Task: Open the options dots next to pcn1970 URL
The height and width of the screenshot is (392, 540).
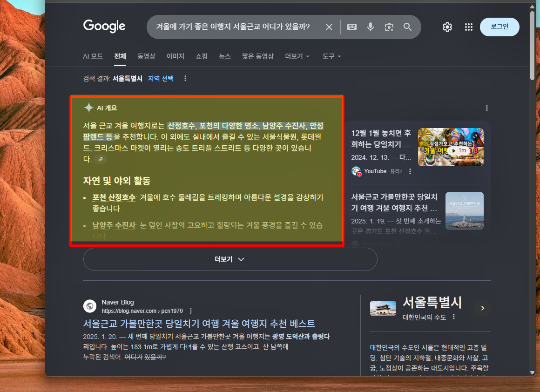Action: (191, 311)
